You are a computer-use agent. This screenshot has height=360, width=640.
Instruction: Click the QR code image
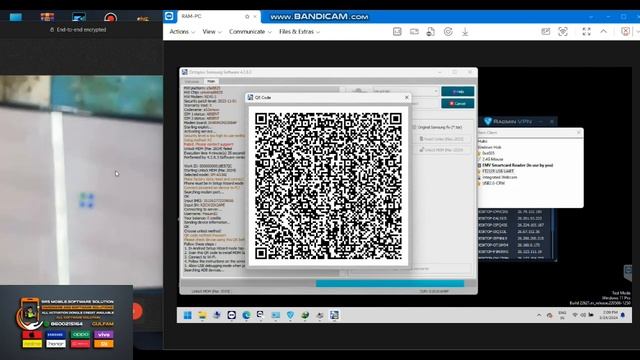pyautogui.click(x=329, y=186)
